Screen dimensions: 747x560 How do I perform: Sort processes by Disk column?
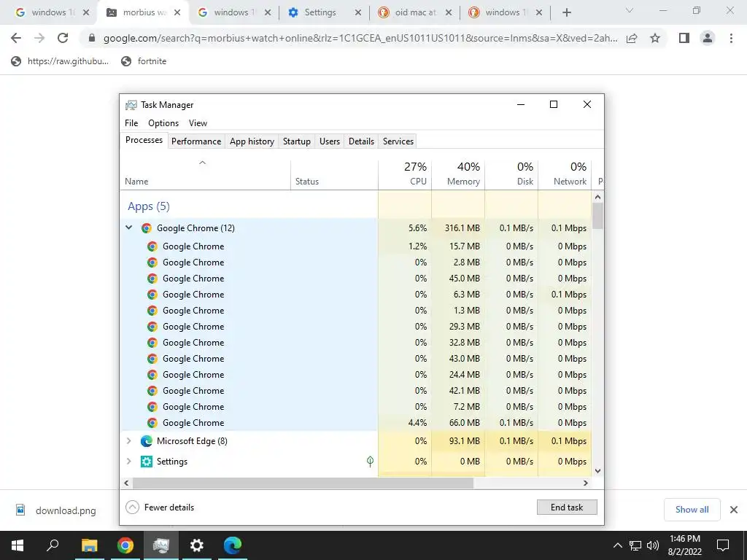(x=511, y=174)
